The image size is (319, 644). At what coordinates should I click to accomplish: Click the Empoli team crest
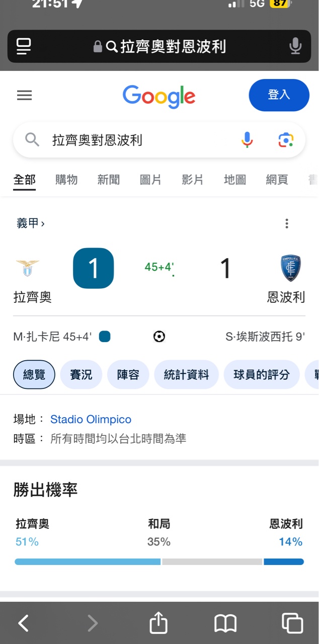click(290, 268)
